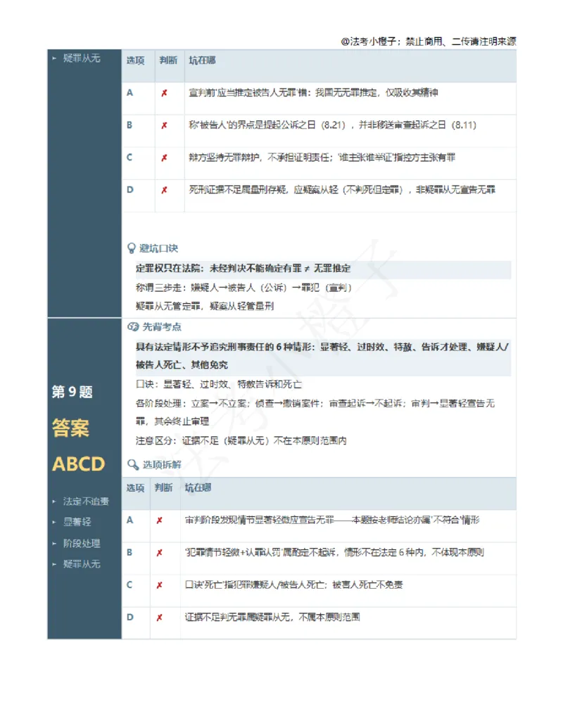Click option letter B in the '犯罪情节轻微+认罪认罚' row
Image resolution: width=563 pixels, height=728 pixels.
click(x=129, y=552)
